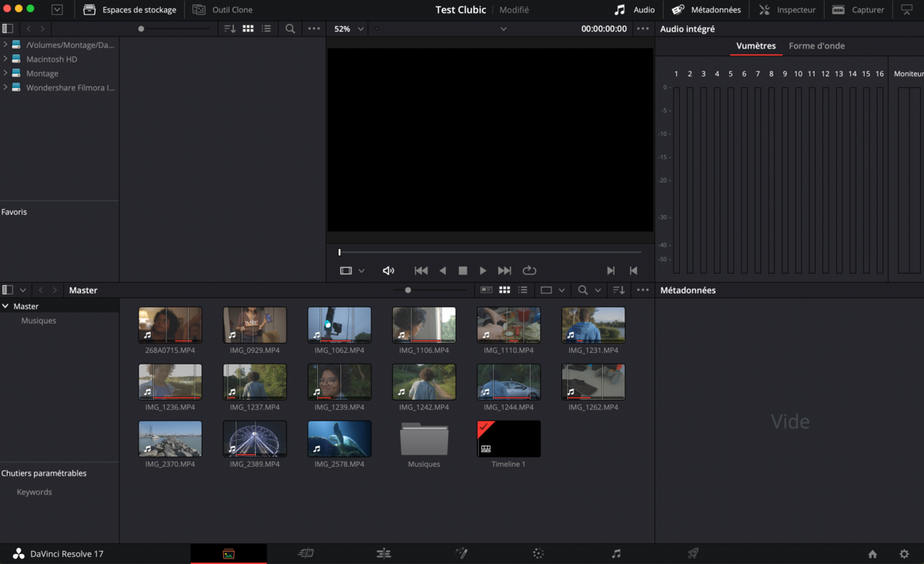Open media pool three-dot options menu
This screenshot has height=564, width=924.
(643, 290)
